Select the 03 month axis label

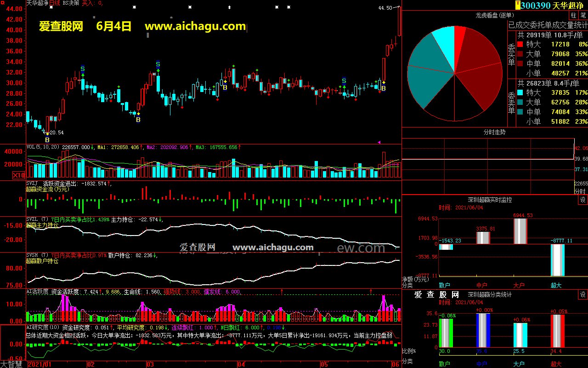click(x=150, y=364)
